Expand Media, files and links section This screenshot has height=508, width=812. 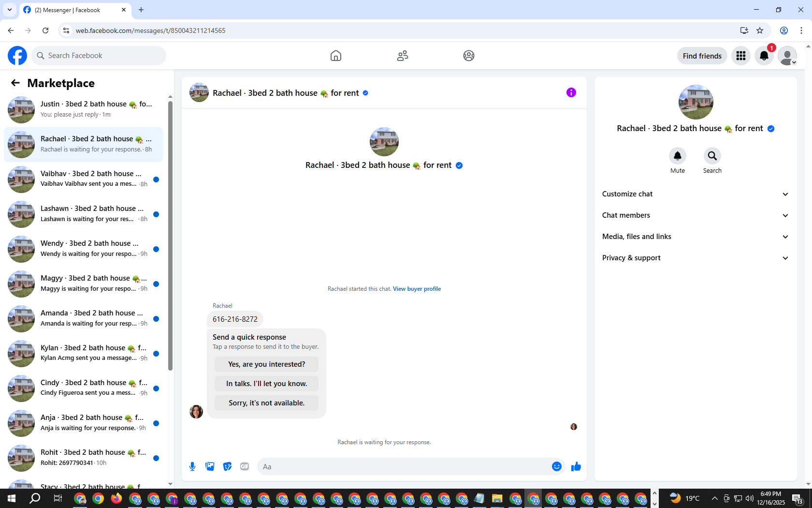[x=696, y=237]
